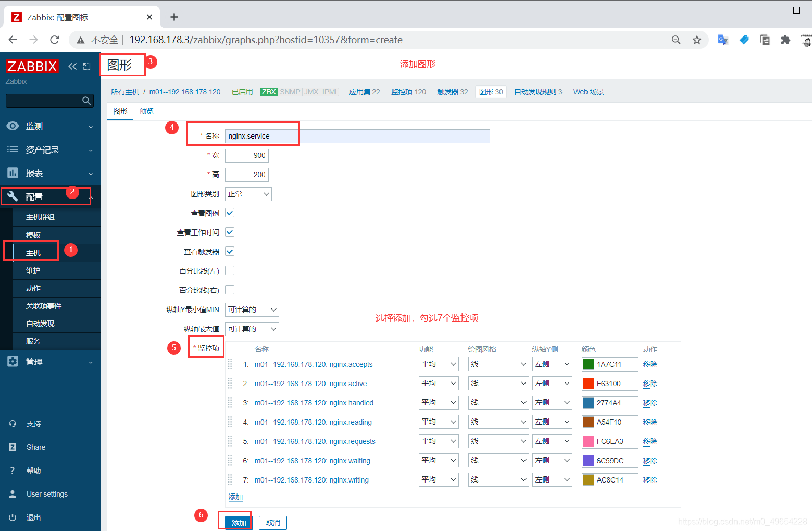Click the ZABBIX logo
The width and height of the screenshot is (812, 531).
[x=32, y=66]
